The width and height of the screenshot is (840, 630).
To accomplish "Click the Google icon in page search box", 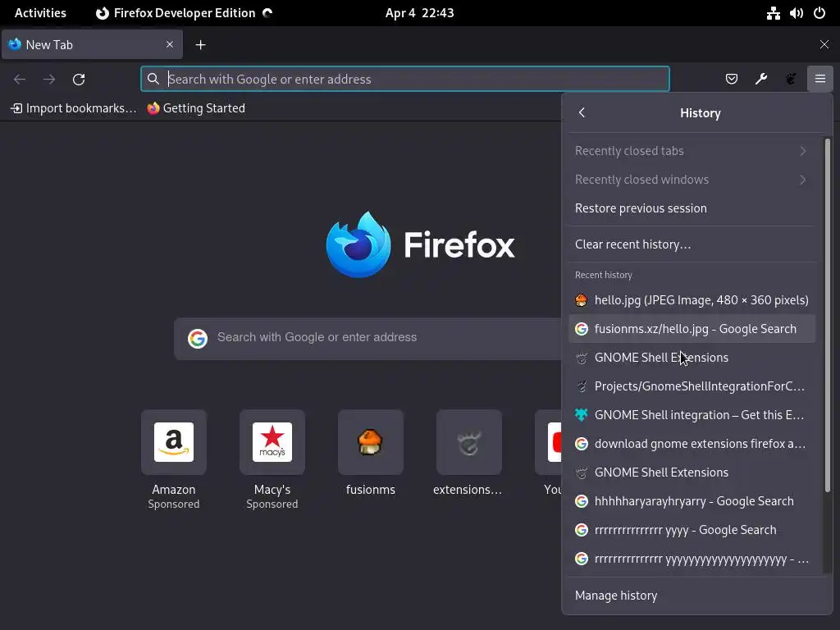I will coord(198,338).
